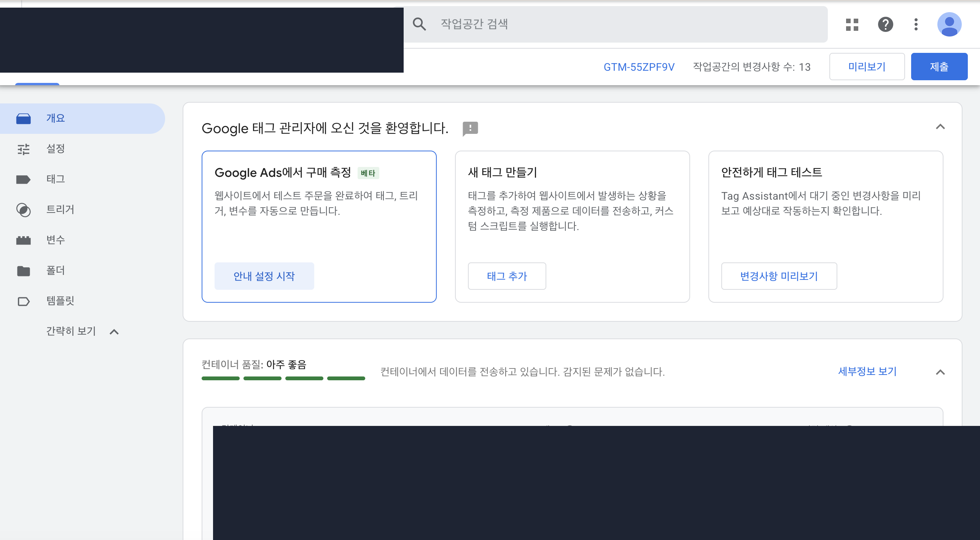Collapse the 컨테이너 품질 section chevron
The width and height of the screenshot is (980, 540).
click(x=940, y=372)
